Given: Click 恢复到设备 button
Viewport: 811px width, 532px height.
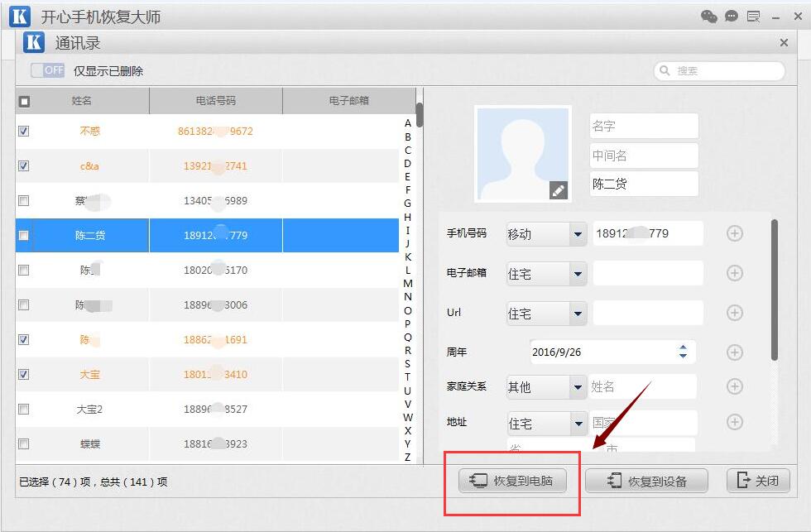Looking at the screenshot, I should click(x=646, y=482).
